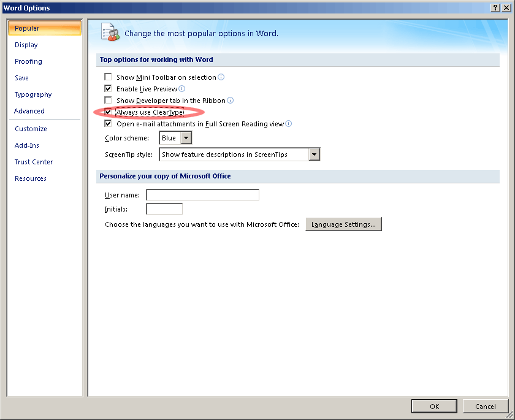Click into the User name field
The image size is (515, 420).
[x=203, y=195]
